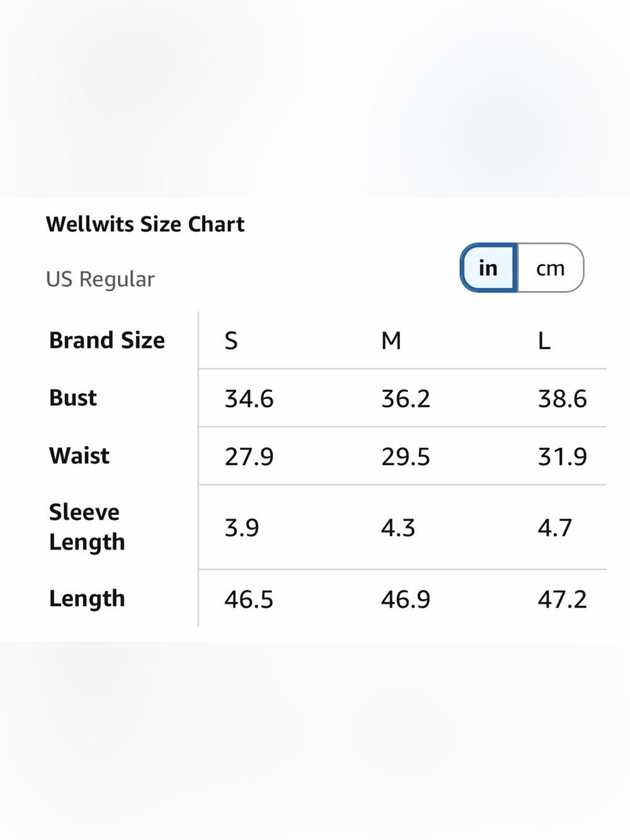The height and width of the screenshot is (840, 630).
Task: Switch units to the cm toggle
Action: pyautogui.click(x=551, y=268)
